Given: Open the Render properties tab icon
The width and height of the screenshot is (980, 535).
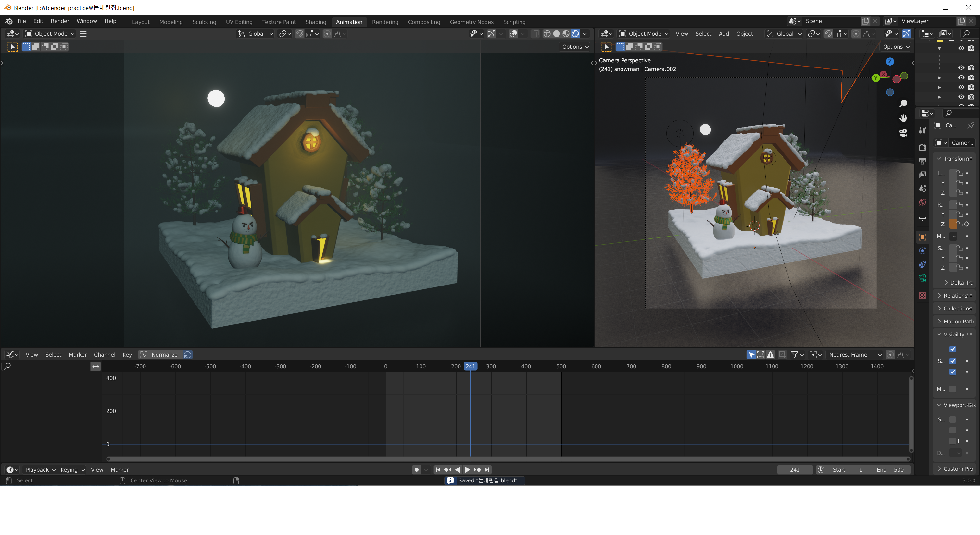Looking at the screenshot, I should point(923,147).
